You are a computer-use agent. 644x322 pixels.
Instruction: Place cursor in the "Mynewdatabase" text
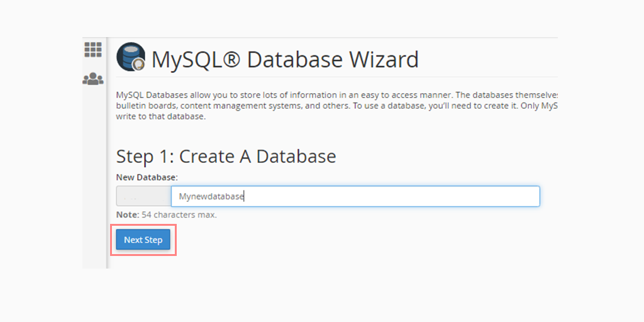click(x=211, y=196)
